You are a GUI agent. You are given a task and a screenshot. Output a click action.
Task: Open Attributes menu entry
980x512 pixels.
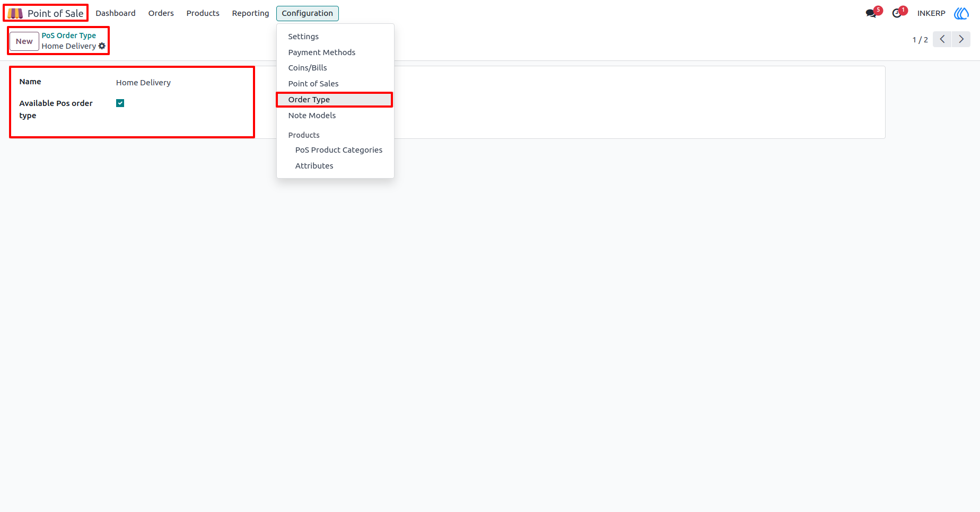(335, 166)
